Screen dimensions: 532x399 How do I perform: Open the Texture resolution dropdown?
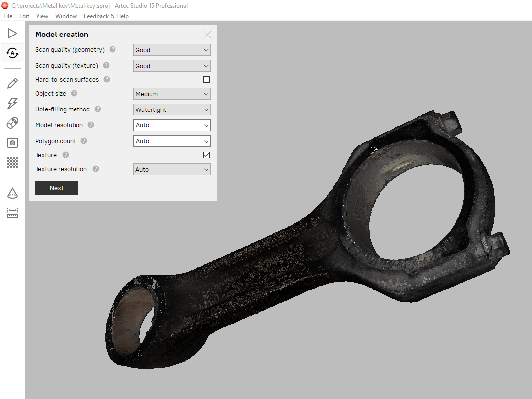click(x=172, y=169)
